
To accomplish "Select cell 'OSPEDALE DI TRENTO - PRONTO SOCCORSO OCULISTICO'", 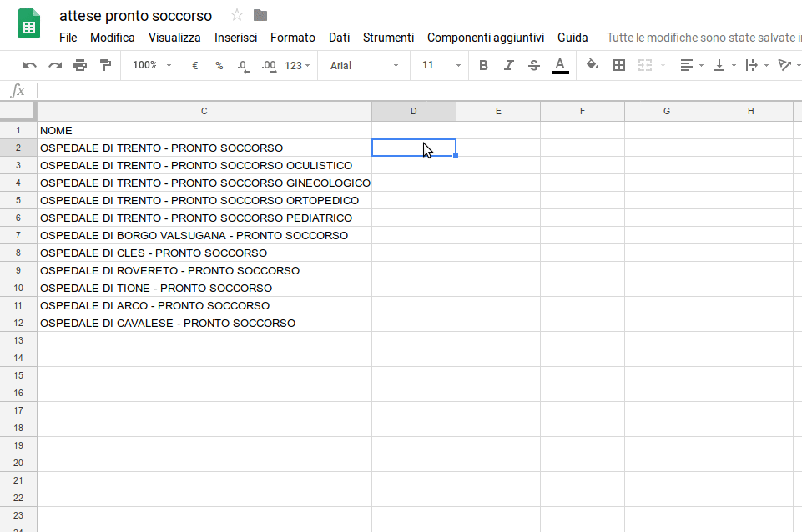I will [x=204, y=166].
